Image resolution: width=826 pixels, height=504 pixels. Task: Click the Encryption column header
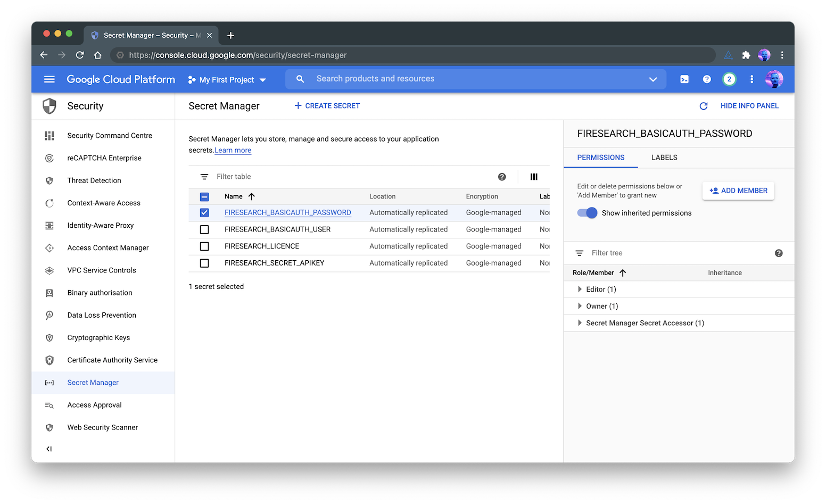[x=482, y=196]
